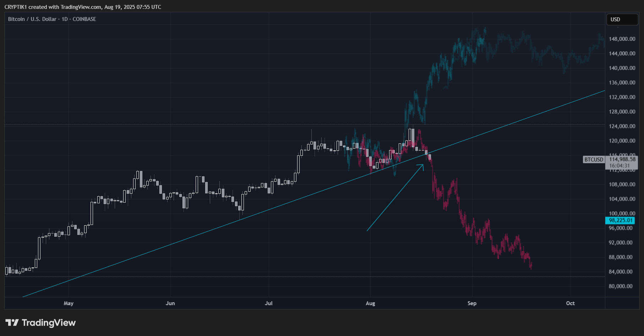This screenshot has width=644, height=336.
Task: Click the CRYPTIK1 created with TradingView.com caption
Action: coord(83,7)
